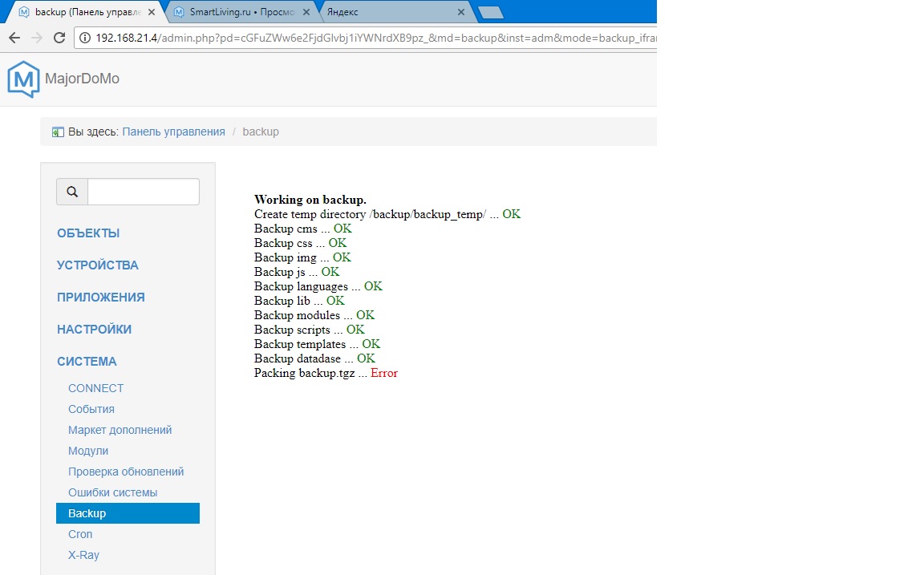Image resolution: width=924 pixels, height=575 pixels.
Task: Select the 'backup (Панель управления)' tab
Action: click(87, 12)
